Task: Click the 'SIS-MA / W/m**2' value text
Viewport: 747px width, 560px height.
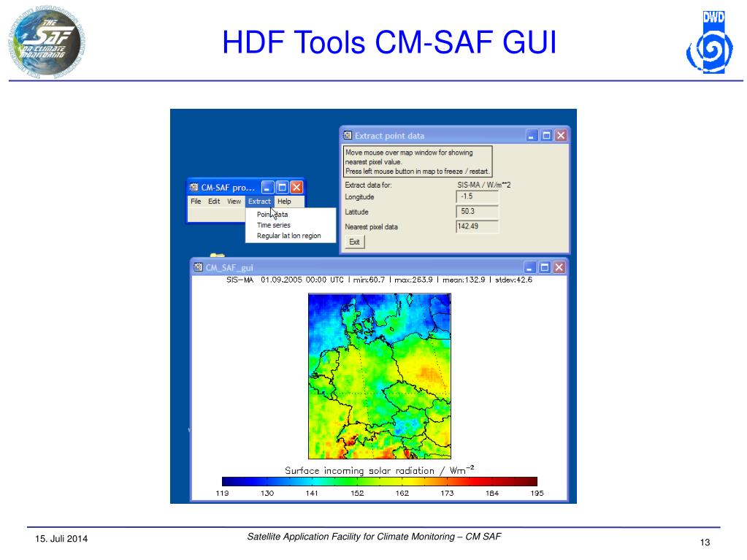Action: click(x=484, y=185)
